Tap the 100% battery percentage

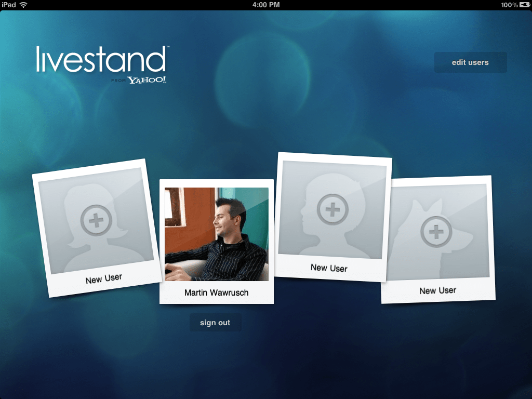pyautogui.click(x=509, y=5)
